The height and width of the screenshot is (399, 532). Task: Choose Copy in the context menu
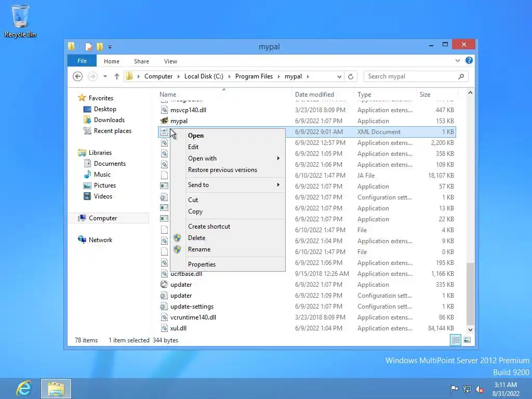(x=228, y=211)
